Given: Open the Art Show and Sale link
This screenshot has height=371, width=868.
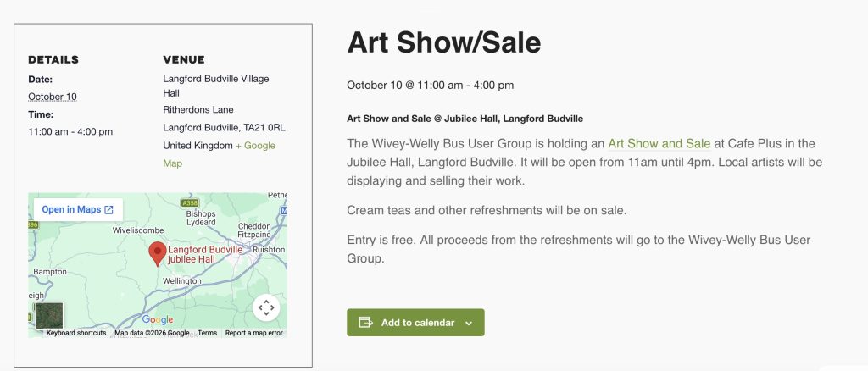Looking at the screenshot, I should (x=659, y=144).
